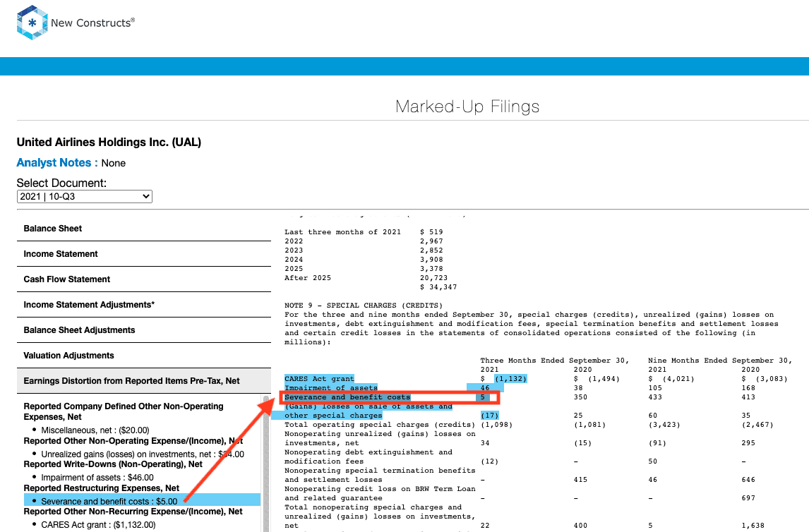
Task: Click the NOTE 9 - SPECIAL CHARGES heading
Action: coord(364,306)
